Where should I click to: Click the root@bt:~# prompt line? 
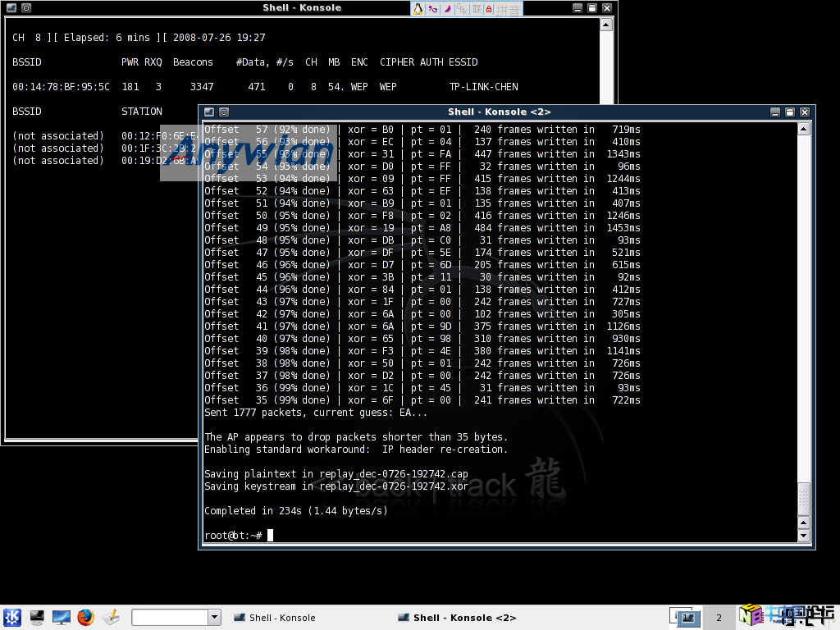point(233,535)
